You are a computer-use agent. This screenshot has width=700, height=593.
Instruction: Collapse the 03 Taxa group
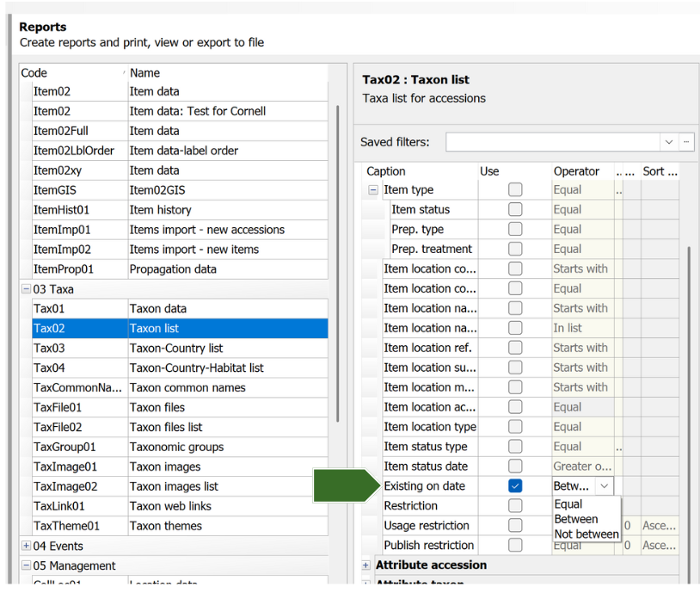point(27,289)
